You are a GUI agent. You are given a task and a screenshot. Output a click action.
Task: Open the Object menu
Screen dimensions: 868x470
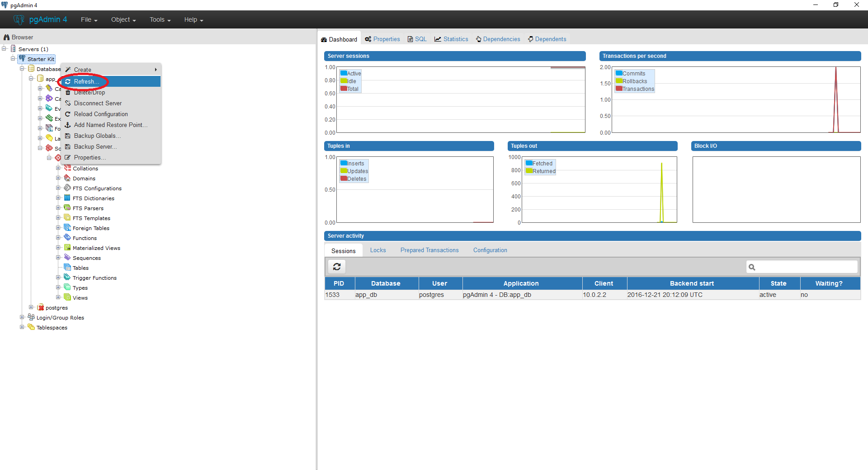[123, 19]
